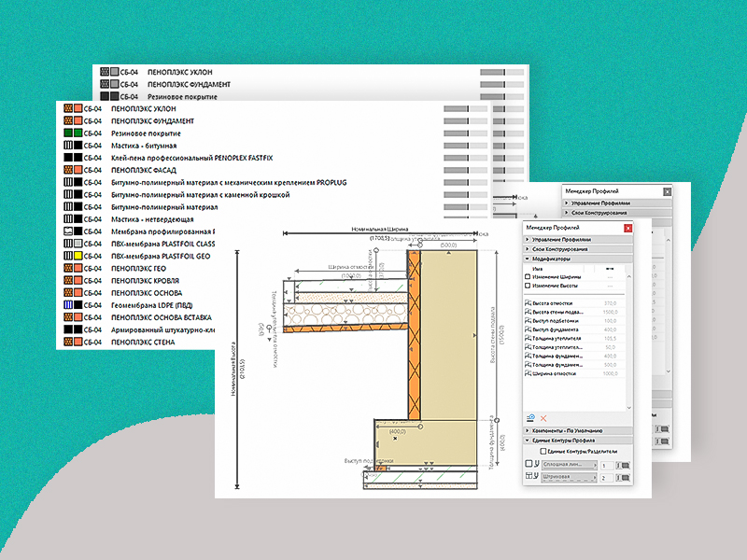The height and width of the screenshot is (560, 747).
Task: Enable the Изменение Высоты checkbox
Action: pos(529,286)
